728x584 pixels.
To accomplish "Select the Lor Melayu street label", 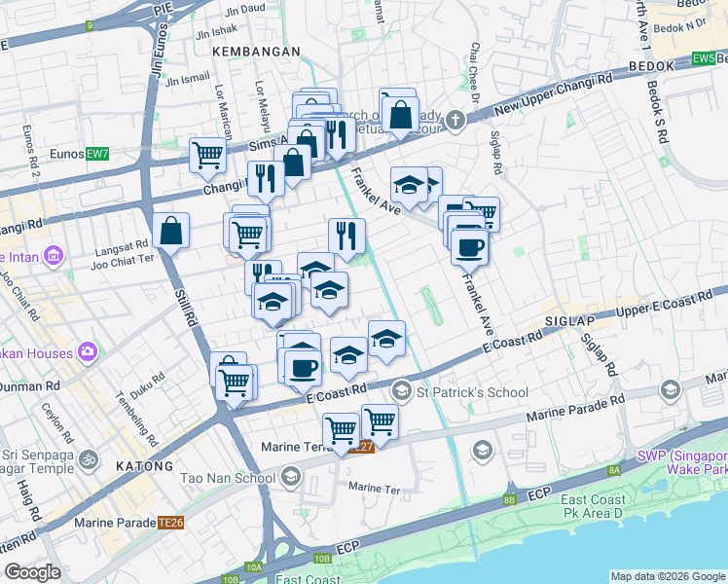I will coord(263,107).
